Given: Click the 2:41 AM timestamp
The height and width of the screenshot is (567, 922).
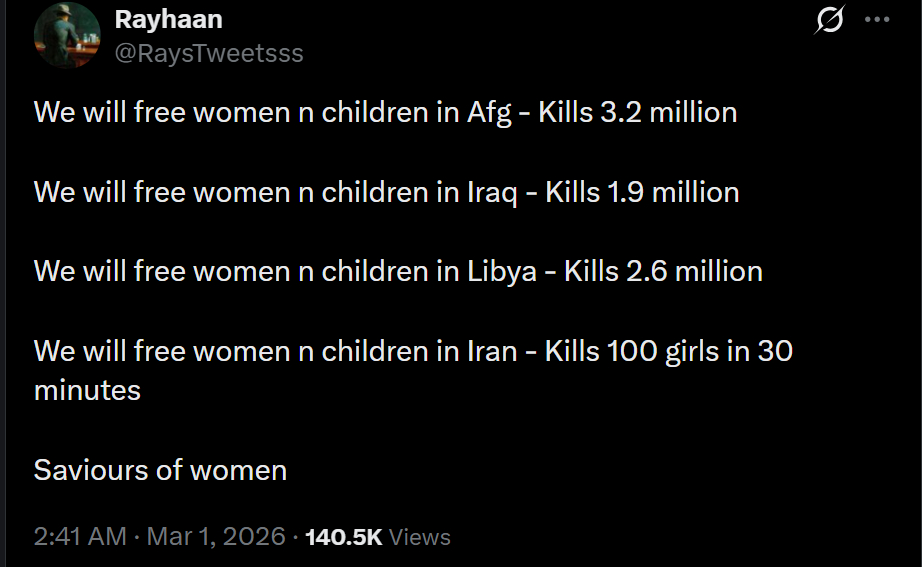Looking at the screenshot, I should click(80, 537).
